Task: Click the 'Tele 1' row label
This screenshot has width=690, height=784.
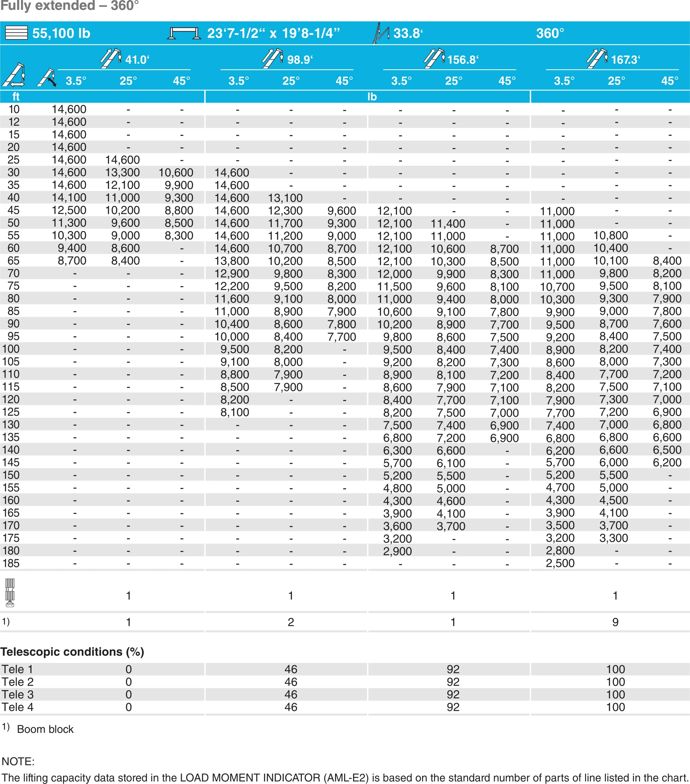Action: (17, 669)
